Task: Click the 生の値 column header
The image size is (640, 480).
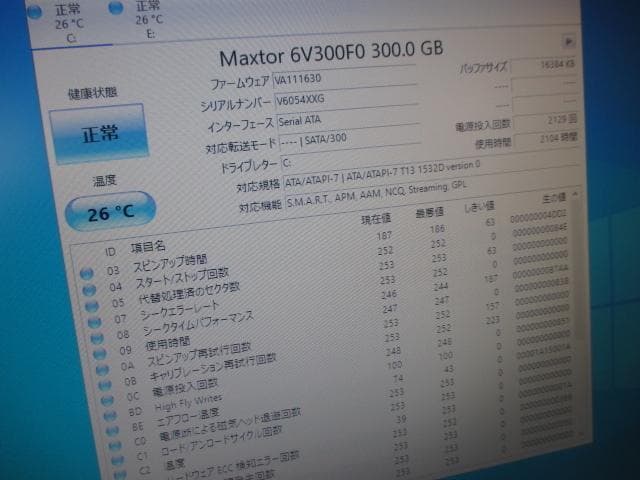Action: pos(554,198)
